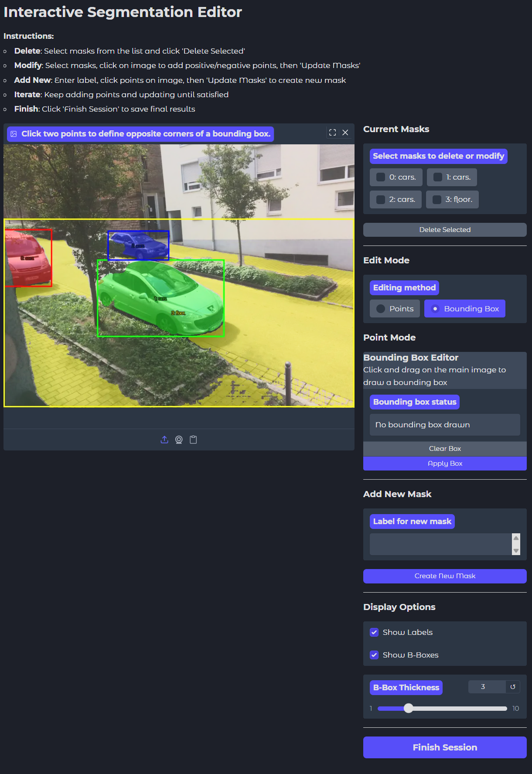Click the Delete Selected button

click(445, 230)
